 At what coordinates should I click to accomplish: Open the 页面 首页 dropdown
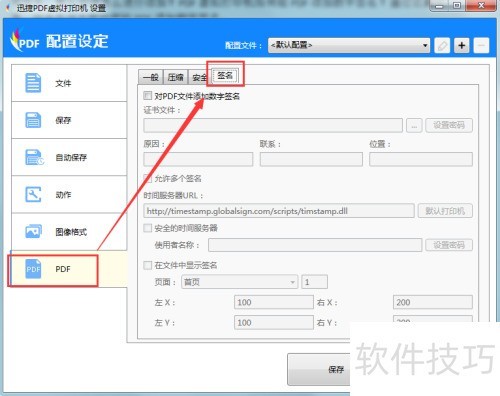point(239,282)
